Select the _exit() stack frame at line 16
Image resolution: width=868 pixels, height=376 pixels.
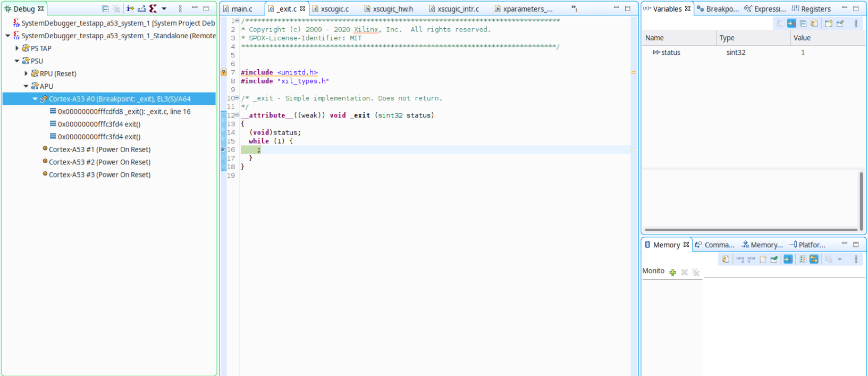click(x=124, y=112)
